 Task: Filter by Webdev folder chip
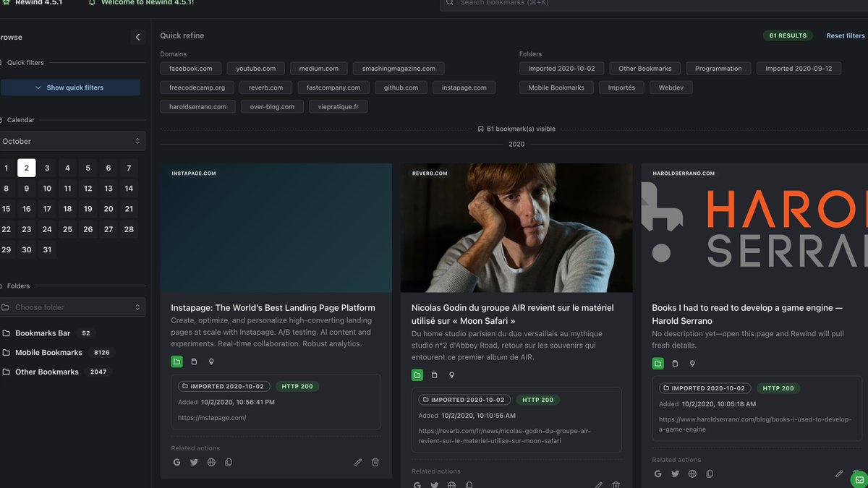671,87
